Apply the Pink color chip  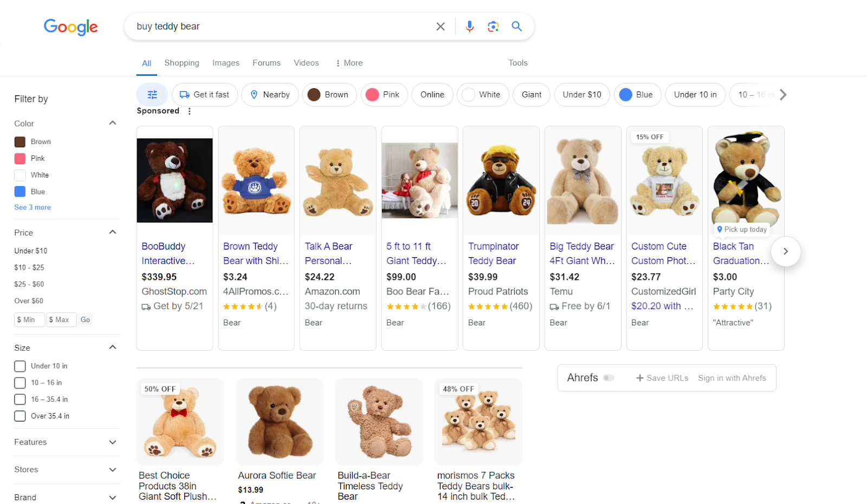384,95
